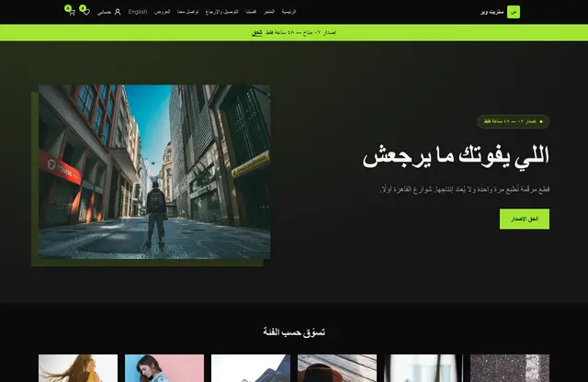Image resolution: width=588 pixels, height=382 pixels.
Task: Open the تواصل معنا nav item
Action: pos(187,12)
